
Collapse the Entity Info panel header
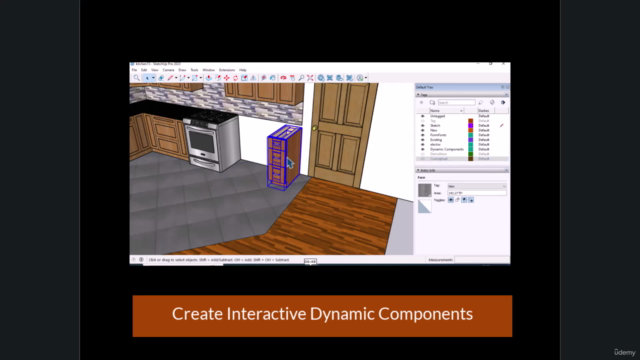(462, 170)
